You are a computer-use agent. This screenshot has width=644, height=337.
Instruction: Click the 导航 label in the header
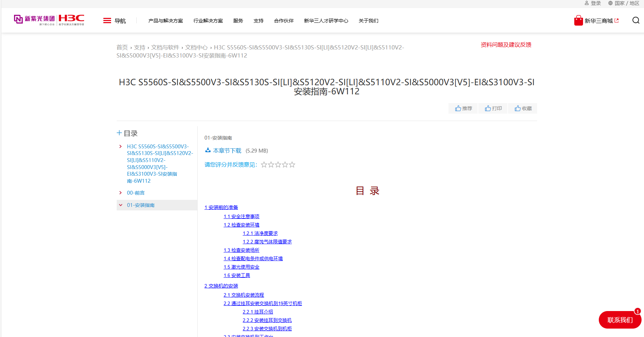pos(120,21)
